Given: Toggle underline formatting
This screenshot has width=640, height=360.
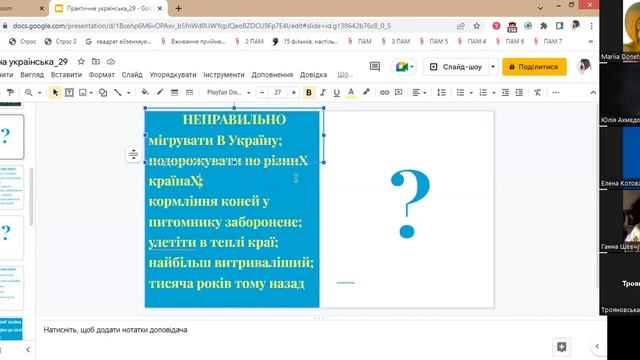Looking at the screenshot, I should tap(336, 93).
